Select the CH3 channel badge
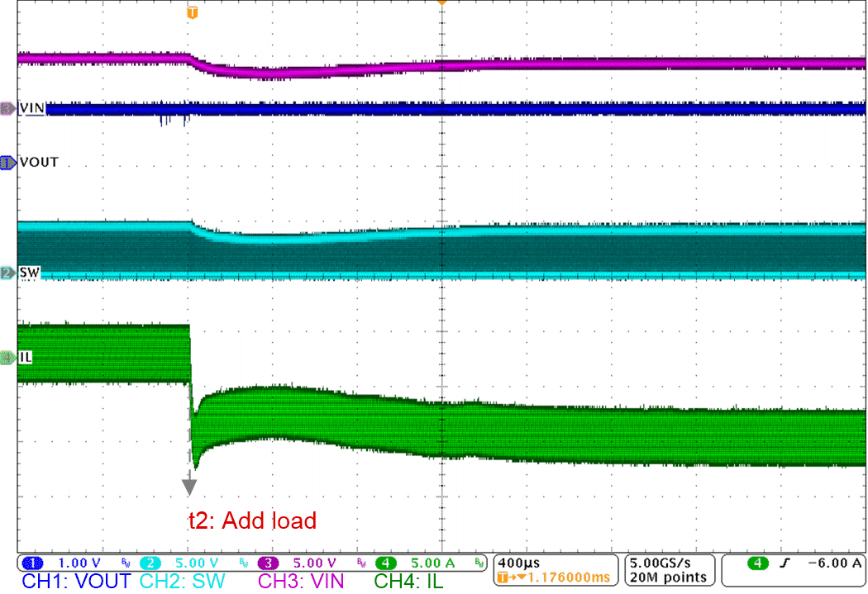The width and height of the screenshot is (868, 594). pyautogui.click(x=267, y=563)
